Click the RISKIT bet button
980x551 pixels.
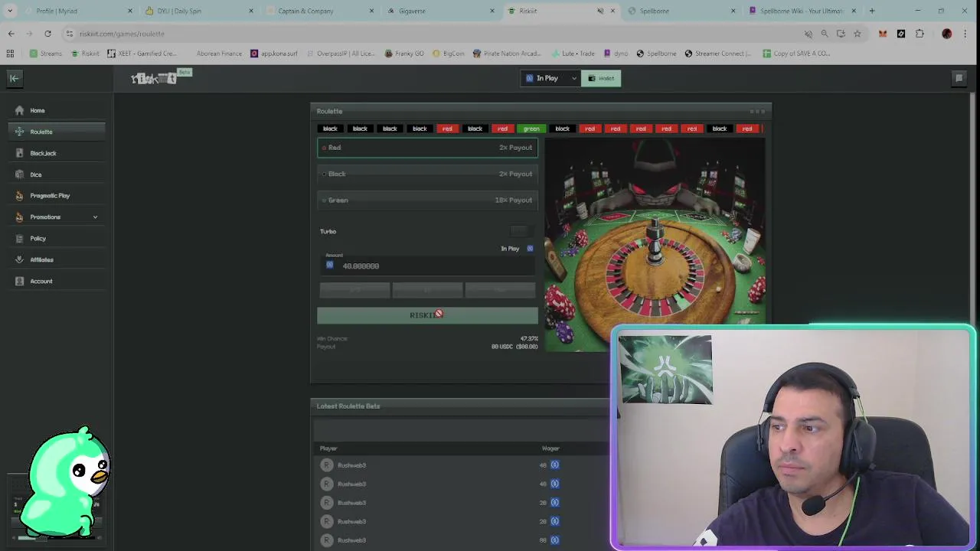[427, 315]
